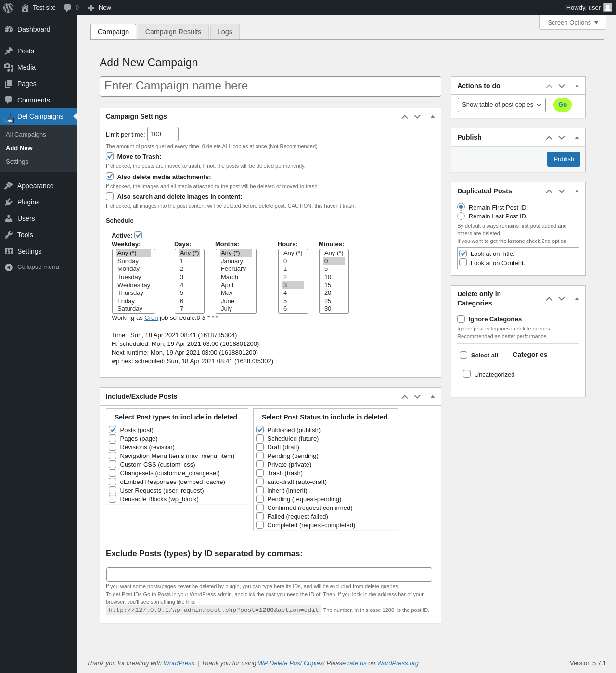616x673 pixels.
Task: Click the green Go button
Action: click(x=563, y=105)
